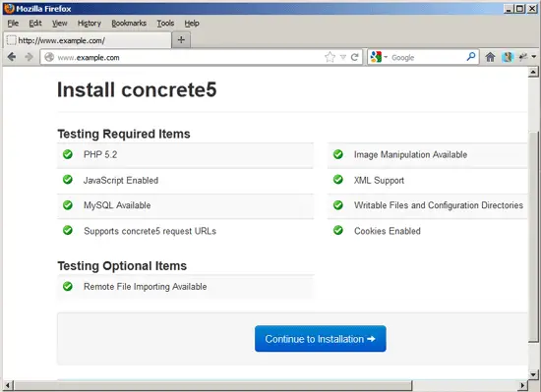
Task: Select the http://www.example.com/ tab
Action: [x=88, y=40]
